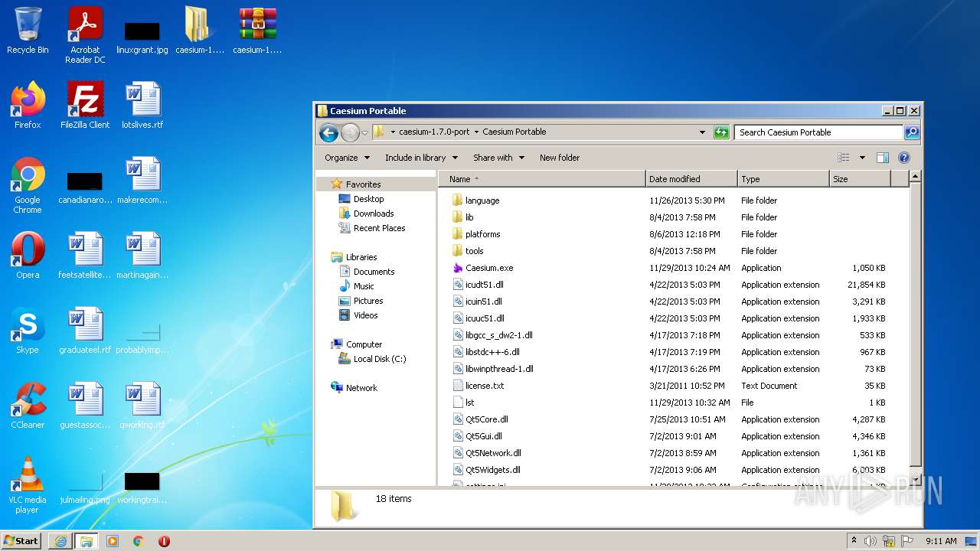This screenshot has height=551, width=980.
Task: Open Windows Media Player taskbar icon
Action: click(113, 541)
